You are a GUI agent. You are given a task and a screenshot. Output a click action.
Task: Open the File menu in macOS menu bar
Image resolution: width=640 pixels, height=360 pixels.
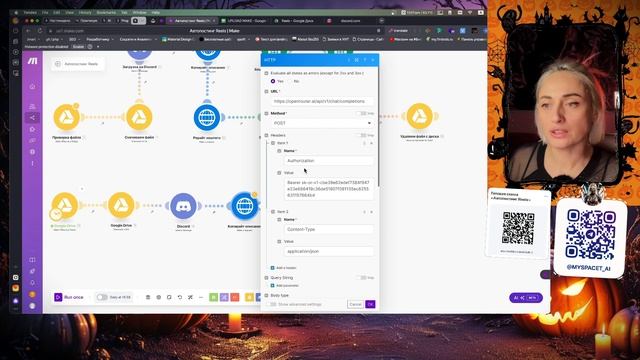click(45, 13)
